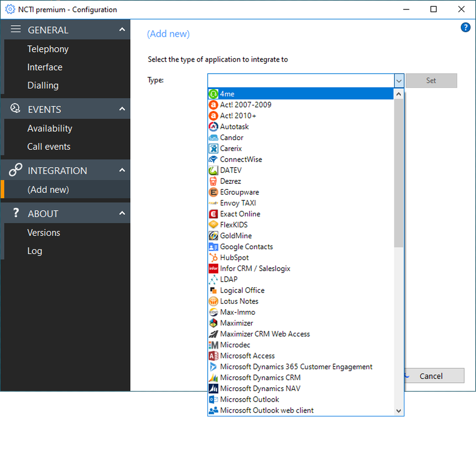The width and height of the screenshot is (476, 468).
Task: Choose the Lotus Notes icon entry
Action: [x=213, y=301]
